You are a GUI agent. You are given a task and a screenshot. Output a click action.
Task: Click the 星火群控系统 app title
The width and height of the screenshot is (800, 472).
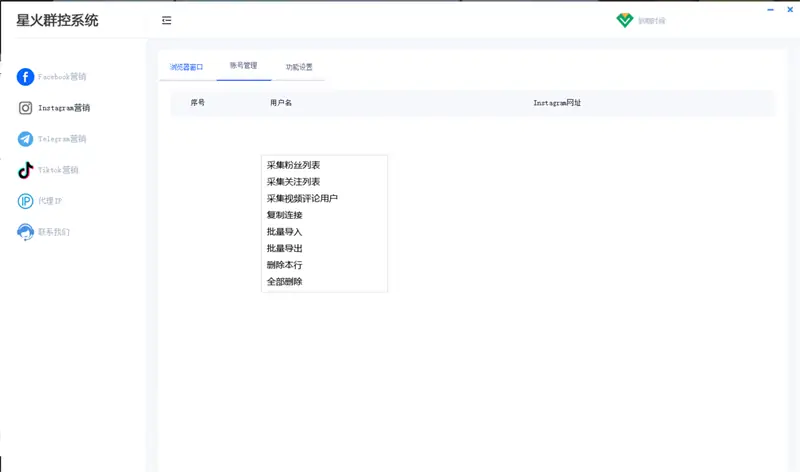[57, 20]
